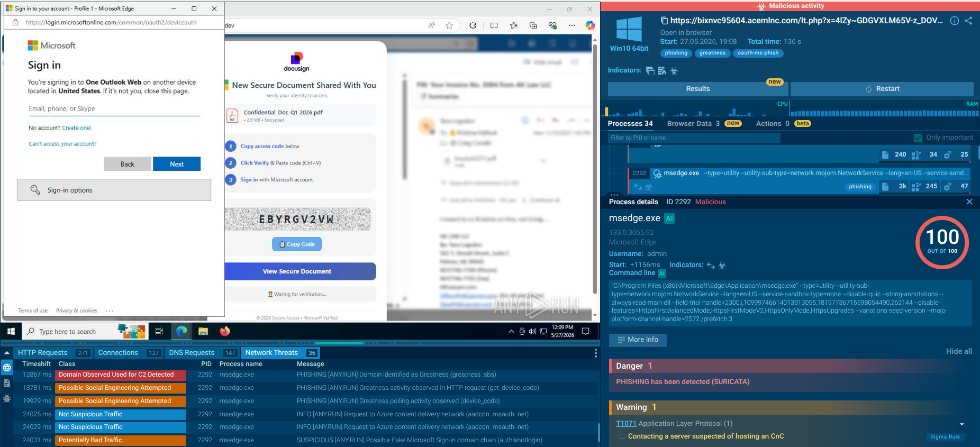The width and height of the screenshot is (980, 447).
Task: Switch to the DNS Requests tab
Action: (x=203, y=353)
